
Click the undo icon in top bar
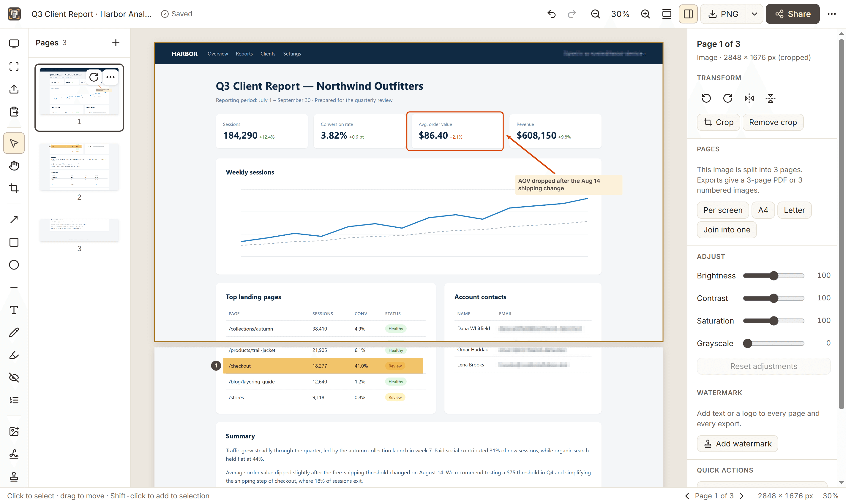[552, 14]
